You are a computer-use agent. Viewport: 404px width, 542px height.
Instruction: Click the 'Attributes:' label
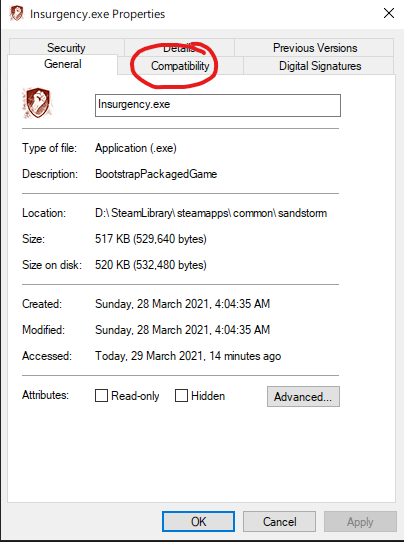(x=45, y=395)
